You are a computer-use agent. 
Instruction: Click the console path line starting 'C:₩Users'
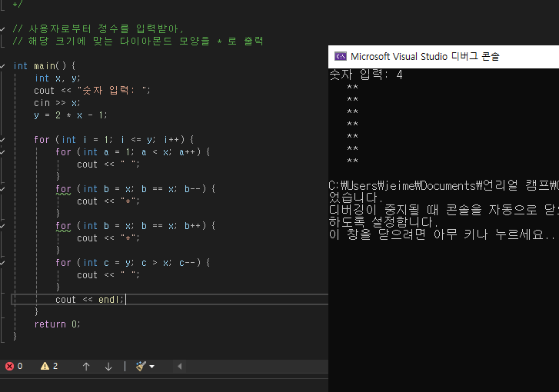pyautogui.click(x=444, y=186)
